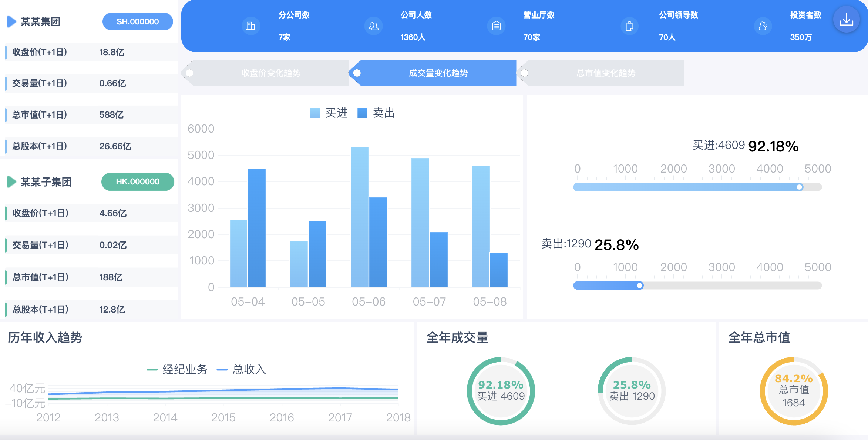
Task: Click the download icon button
Action: pyautogui.click(x=846, y=20)
